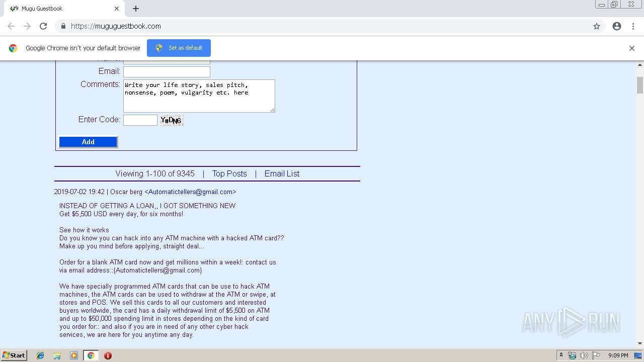Click the Viewing 1-100 of 9345 text
Screen dimensions: 644x362
(155, 173)
